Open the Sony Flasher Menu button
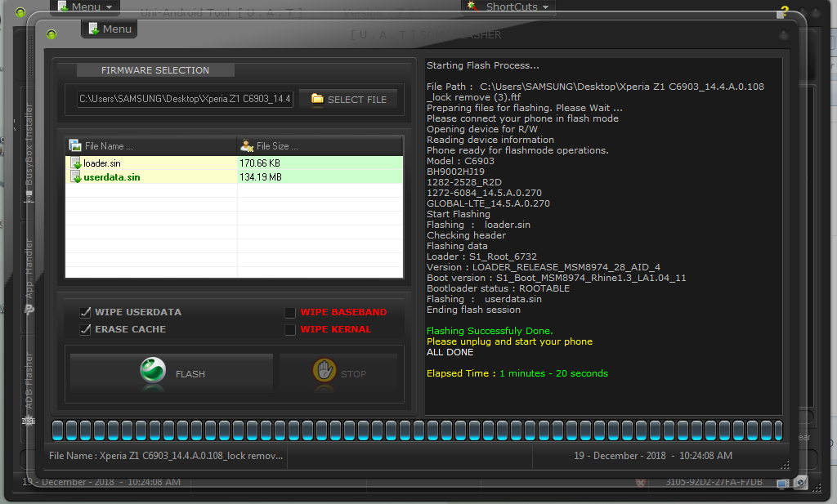 (x=110, y=29)
